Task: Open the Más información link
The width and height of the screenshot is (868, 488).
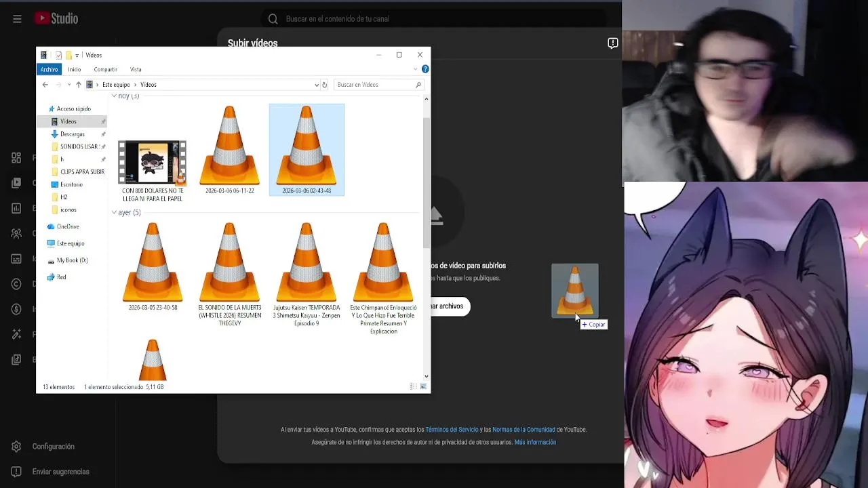Action: click(x=535, y=443)
